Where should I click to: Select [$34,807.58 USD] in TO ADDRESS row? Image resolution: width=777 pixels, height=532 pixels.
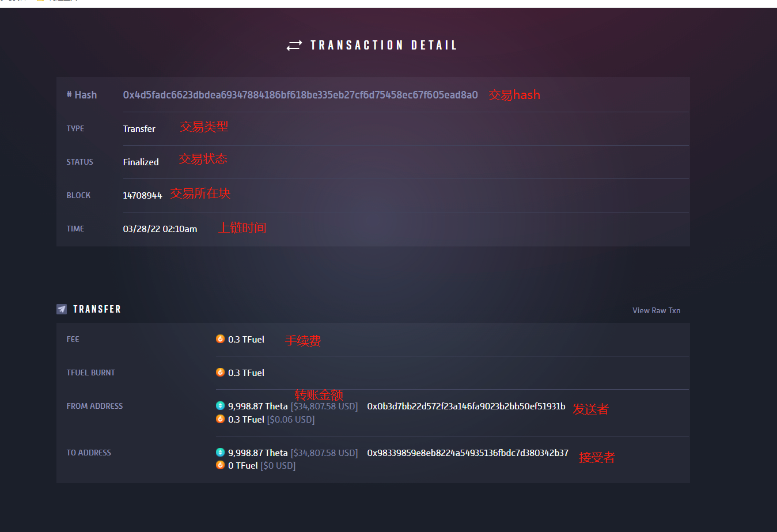pos(324,453)
